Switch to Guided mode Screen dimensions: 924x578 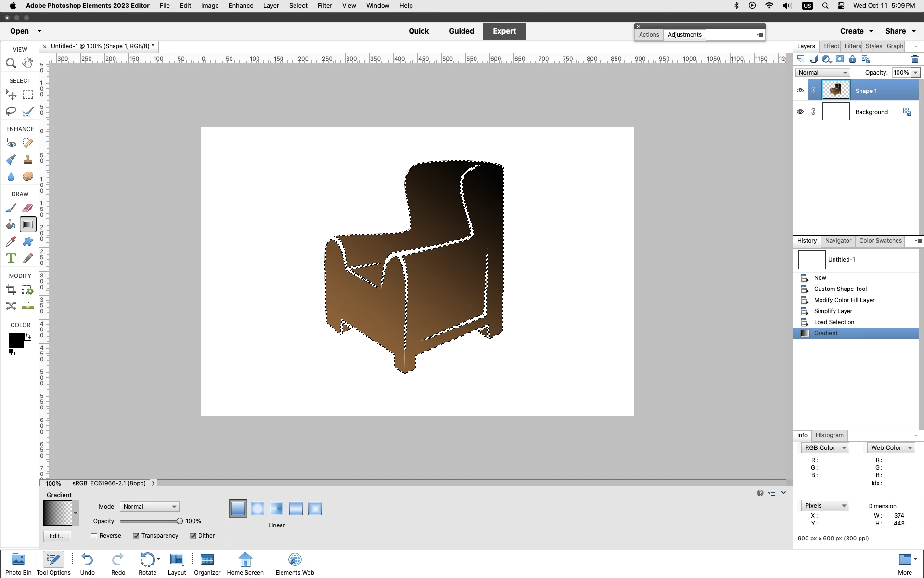coord(461,31)
